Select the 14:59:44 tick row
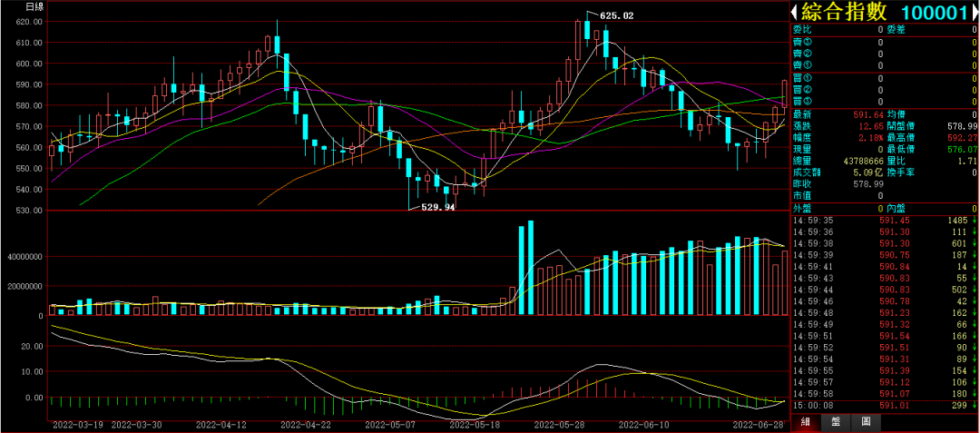The width and height of the screenshot is (980, 433). [885, 290]
